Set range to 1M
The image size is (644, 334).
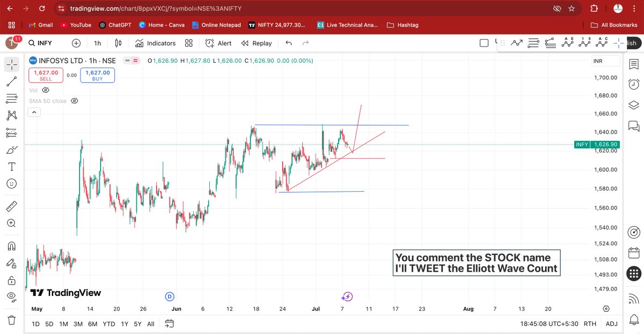(x=63, y=324)
